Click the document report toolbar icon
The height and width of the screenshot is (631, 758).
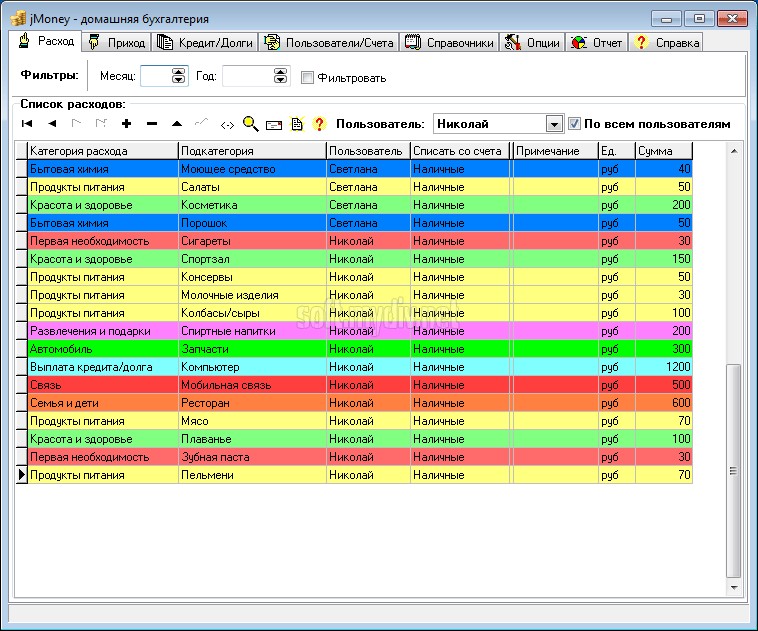297,124
